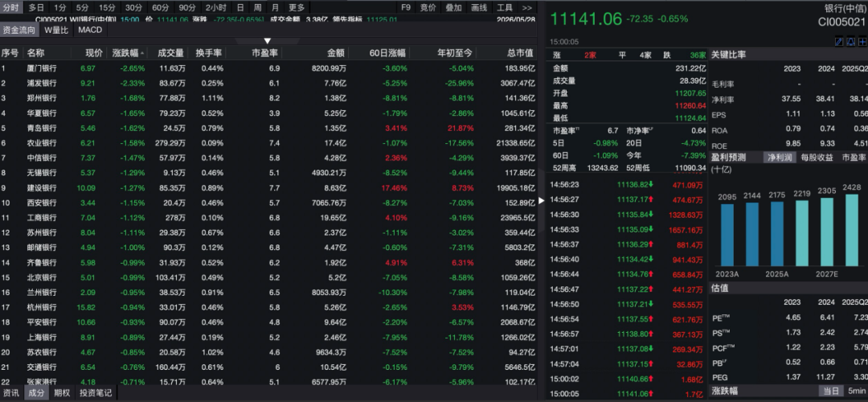Click the pencil edit icon under CI005021
This screenshot has height=402, width=868.
point(839,42)
